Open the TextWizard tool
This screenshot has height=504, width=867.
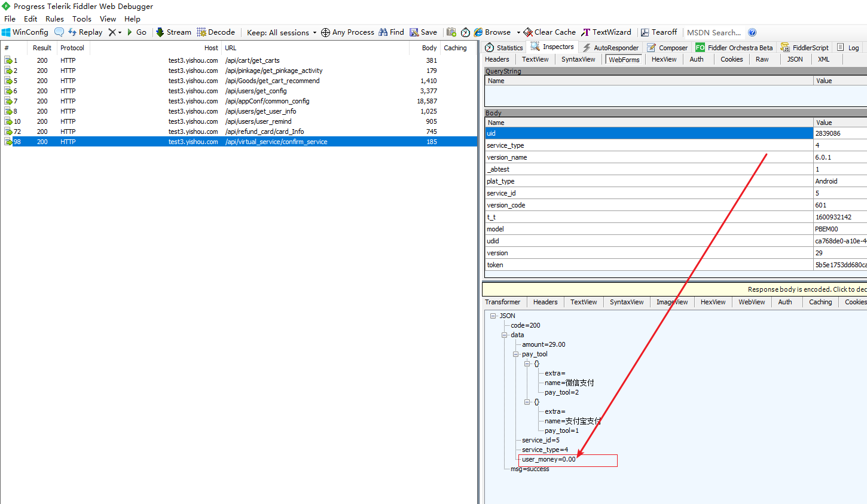point(606,32)
